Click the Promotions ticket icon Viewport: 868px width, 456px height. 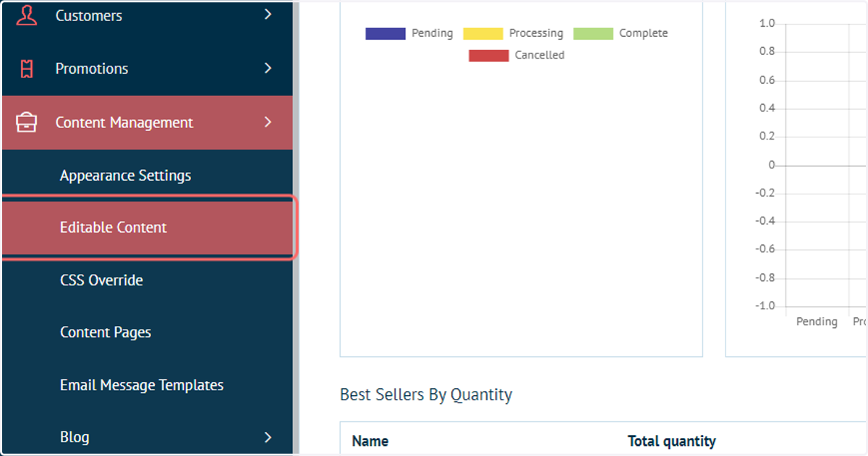(27, 69)
